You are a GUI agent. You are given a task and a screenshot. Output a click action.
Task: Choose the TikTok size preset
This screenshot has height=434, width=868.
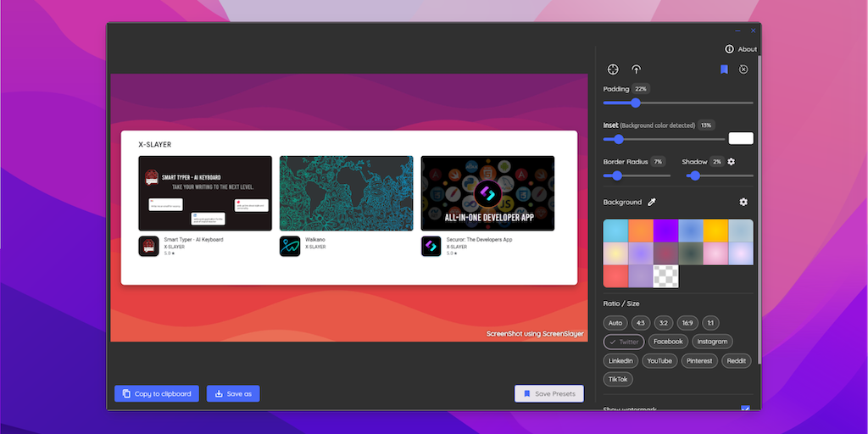[x=618, y=379]
